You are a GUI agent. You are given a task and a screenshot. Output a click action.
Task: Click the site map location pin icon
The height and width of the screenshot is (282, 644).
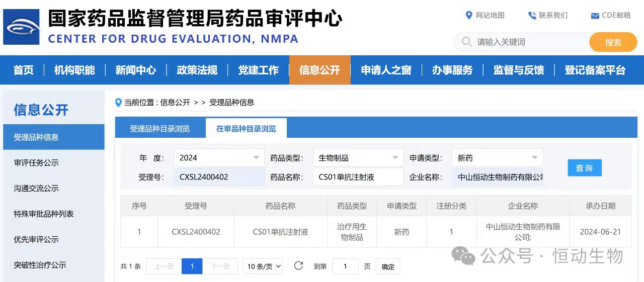pyautogui.click(x=469, y=16)
